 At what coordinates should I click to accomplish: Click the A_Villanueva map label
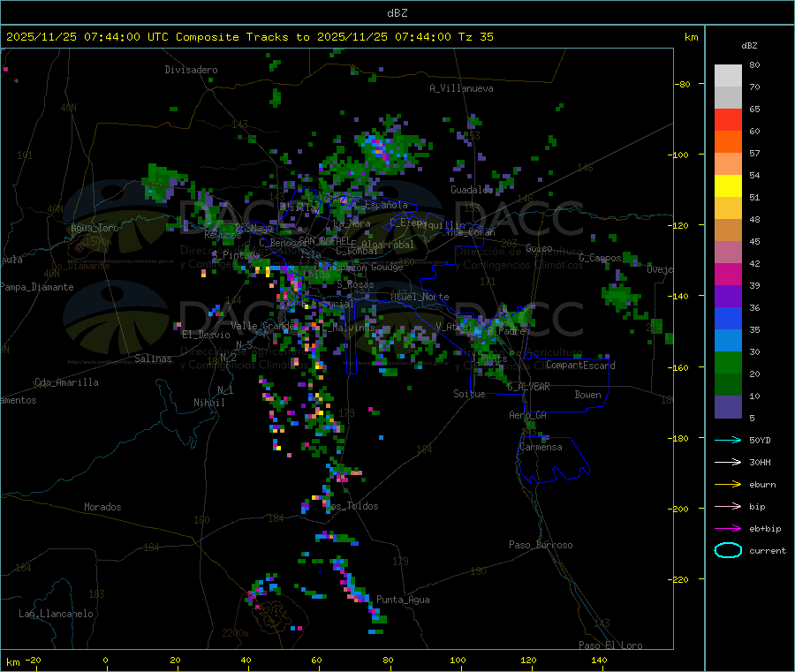[x=461, y=88]
